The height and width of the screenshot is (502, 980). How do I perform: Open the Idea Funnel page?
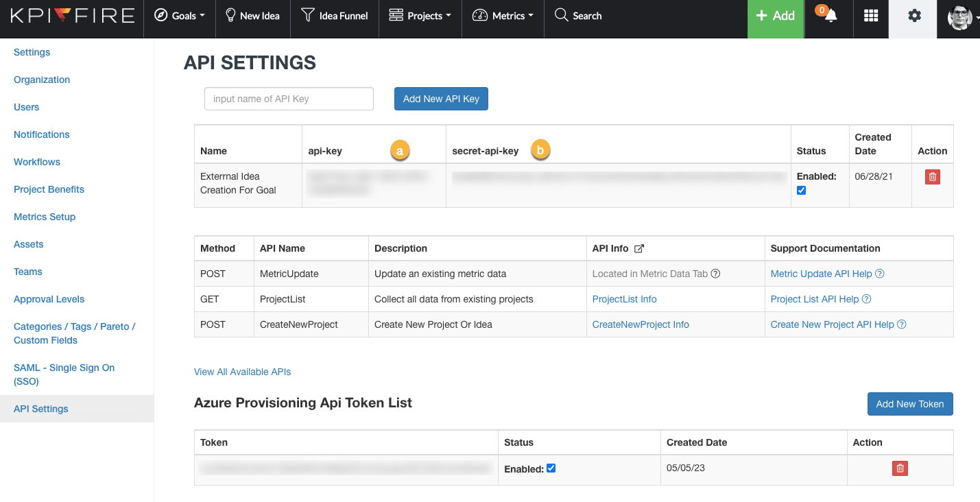click(335, 16)
